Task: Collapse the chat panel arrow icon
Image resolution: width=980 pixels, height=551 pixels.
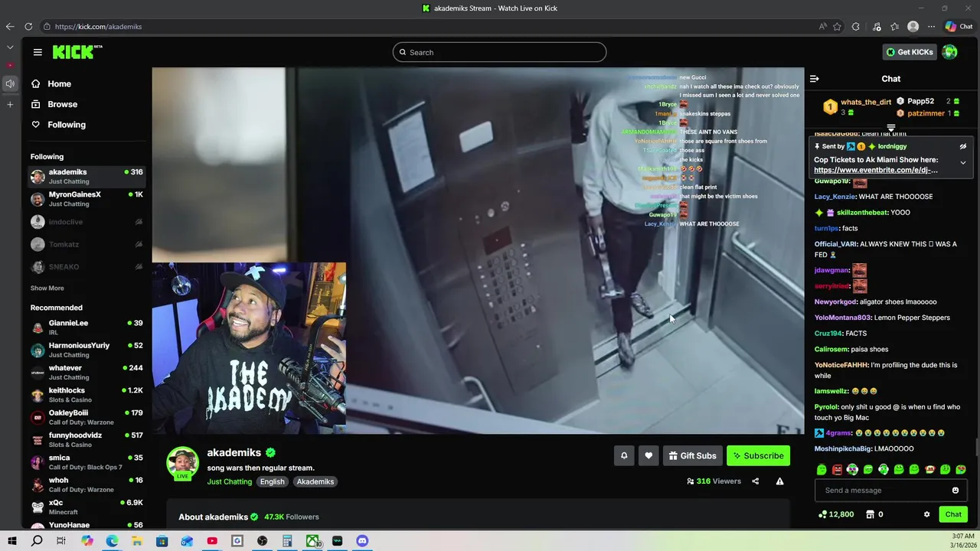Action: (x=815, y=79)
